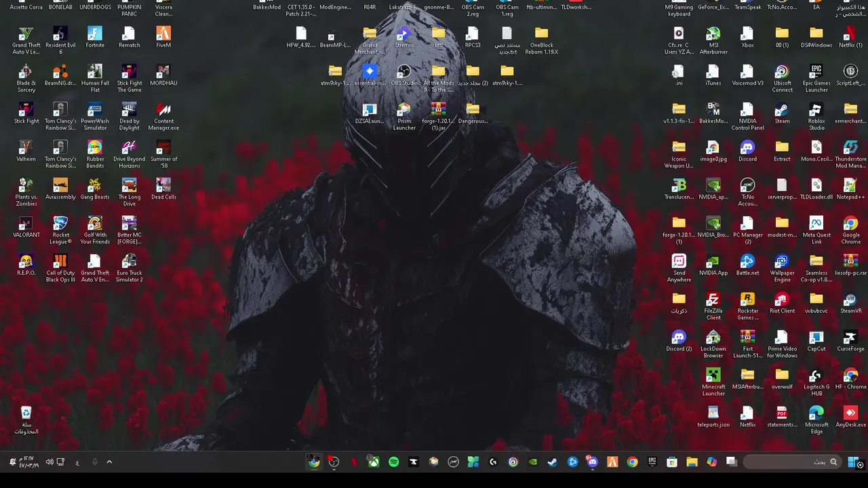Select Rockstar Games launcher icon

pos(747,306)
